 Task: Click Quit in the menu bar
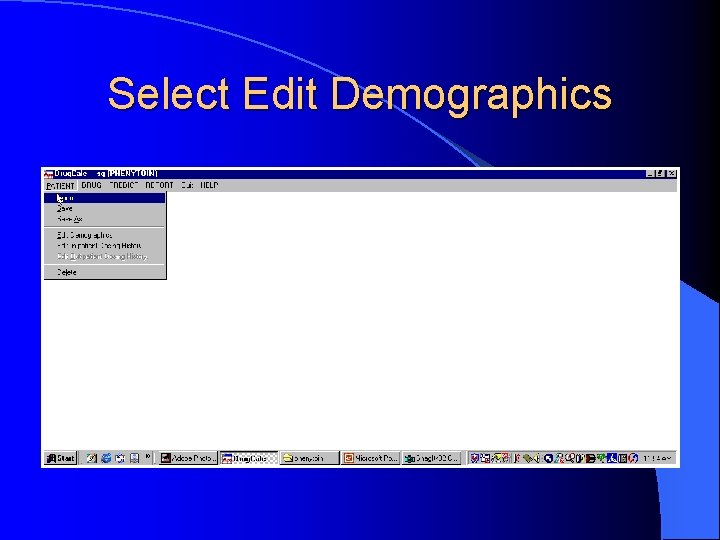tap(187, 185)
